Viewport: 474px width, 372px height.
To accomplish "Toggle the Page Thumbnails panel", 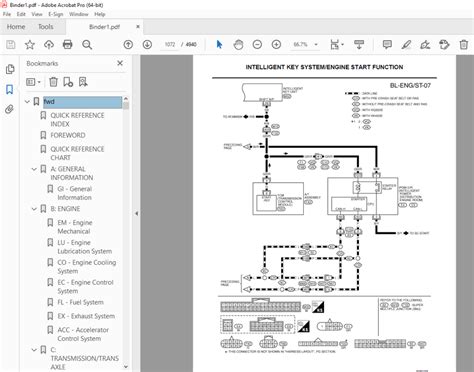I will [10, 69].
